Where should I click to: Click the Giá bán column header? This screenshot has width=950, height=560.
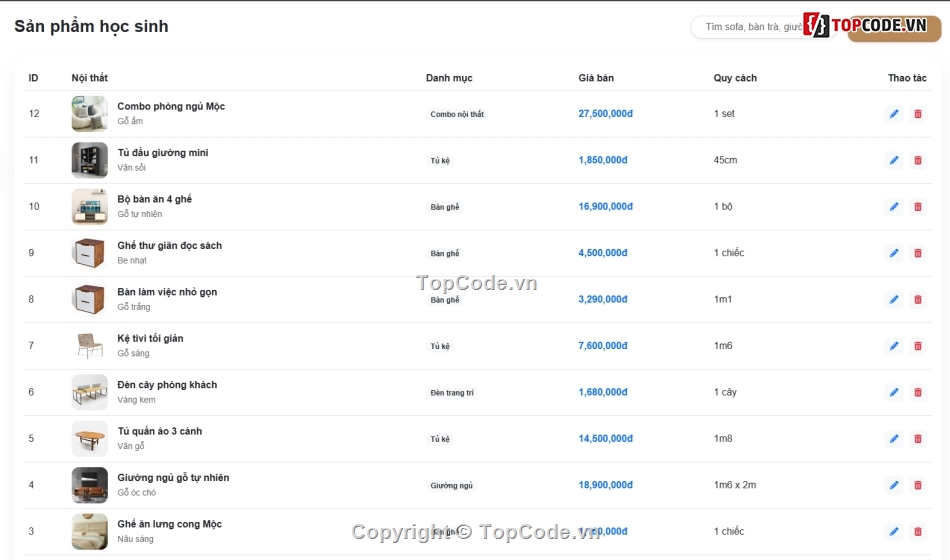[x=596, y=78]
